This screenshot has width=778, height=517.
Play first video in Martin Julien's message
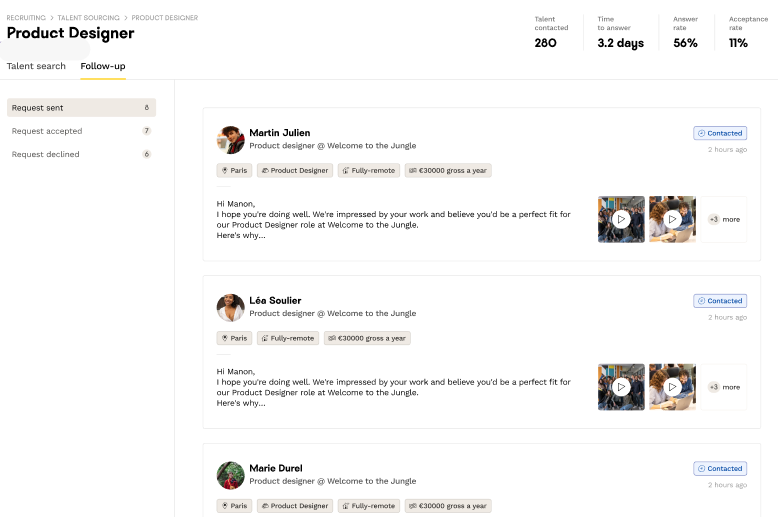click(x=621, y=219)
